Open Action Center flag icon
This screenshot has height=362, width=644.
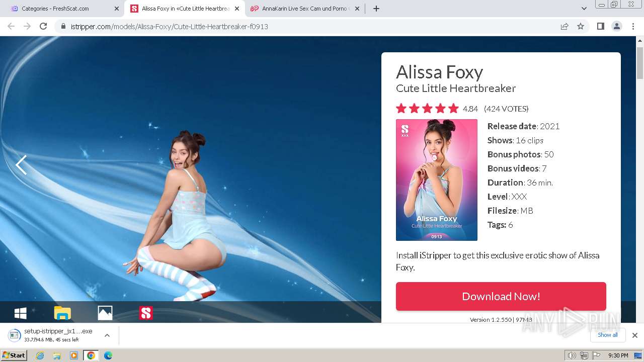(x=595, y=355)
